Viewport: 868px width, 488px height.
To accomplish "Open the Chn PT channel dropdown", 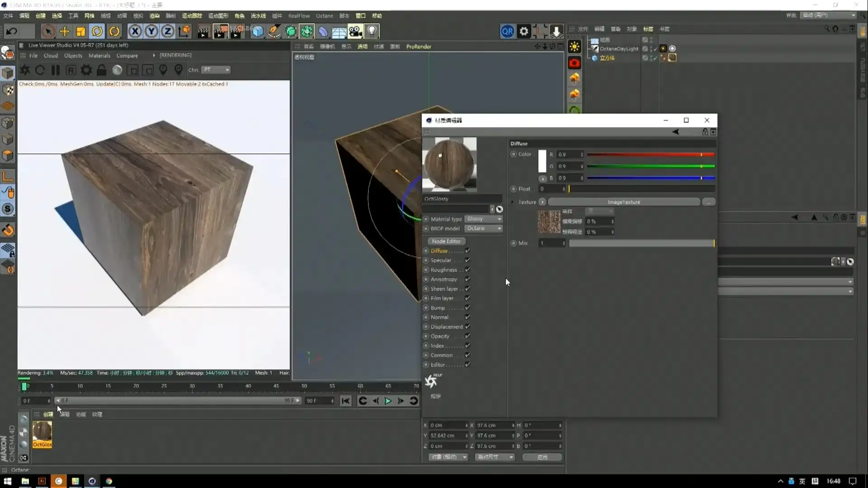I will pyautogui.click(x=216, y=70).
